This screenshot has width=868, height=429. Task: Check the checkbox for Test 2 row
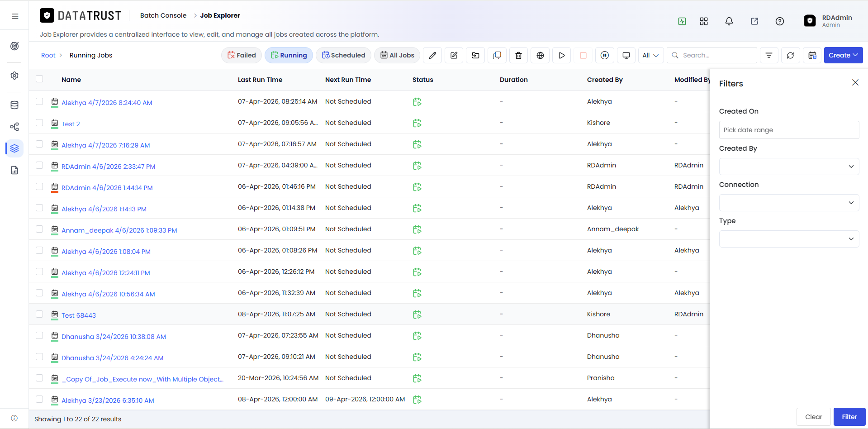pos(39,123)
